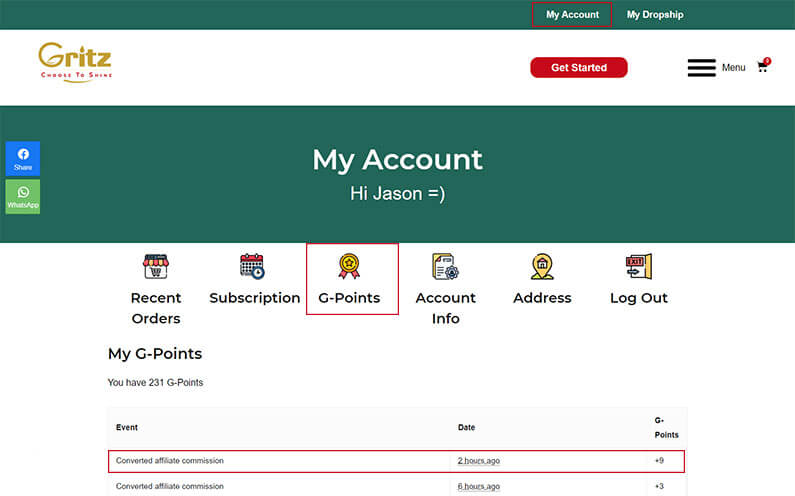Click the Address label link
Image resolution: width=795 pixels, height=496 pixels.
pos(542,298)
